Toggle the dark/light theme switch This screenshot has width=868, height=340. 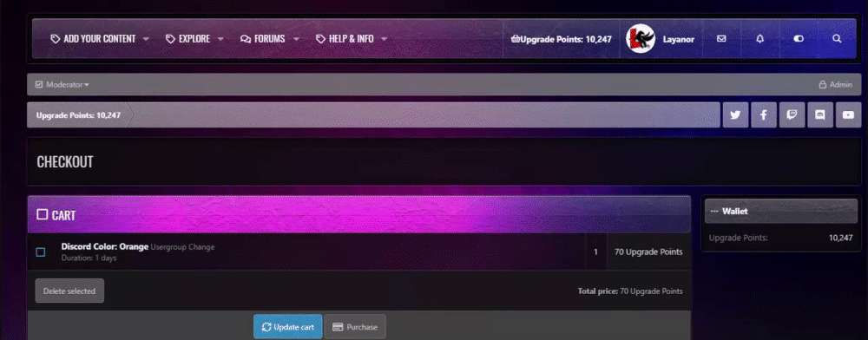pos(799,39)
